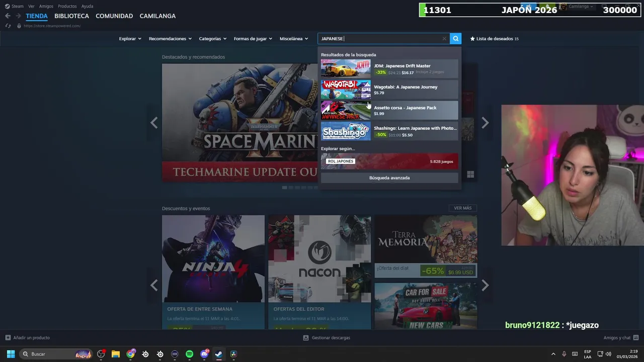
Task: Open the ROL JAPONÉS tag banner
Action: [389, 161]
